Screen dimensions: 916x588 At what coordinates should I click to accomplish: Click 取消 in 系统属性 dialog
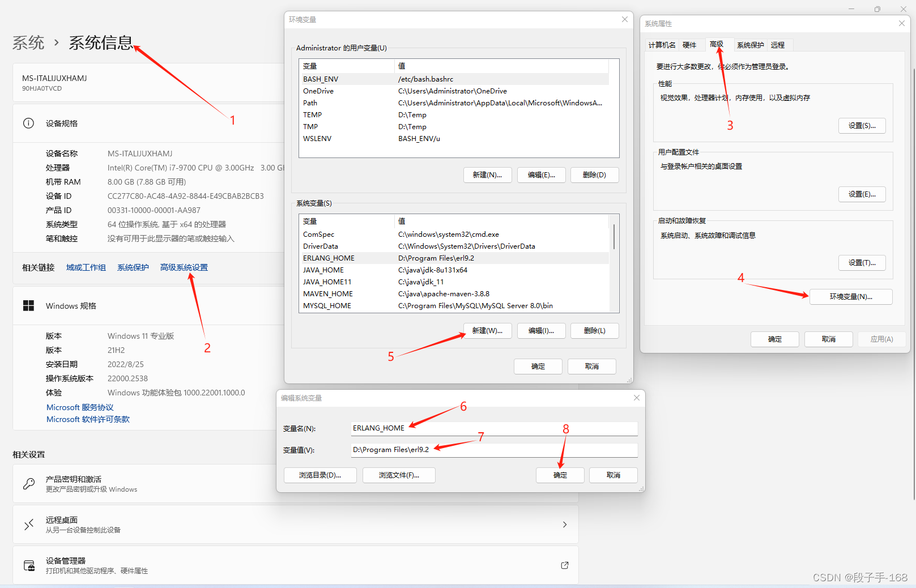[x=828, y=339]
